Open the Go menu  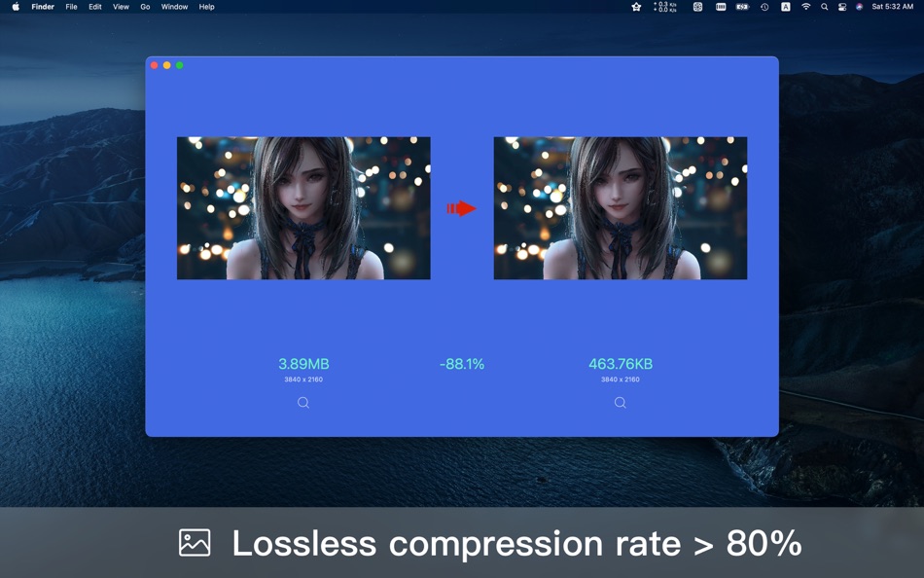click(145, 7)
